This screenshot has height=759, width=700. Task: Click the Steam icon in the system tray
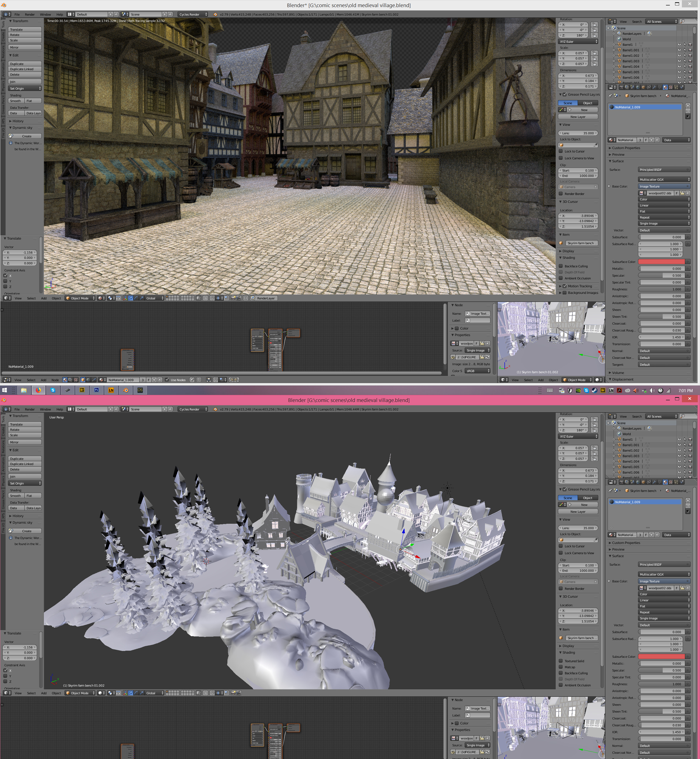594,390
